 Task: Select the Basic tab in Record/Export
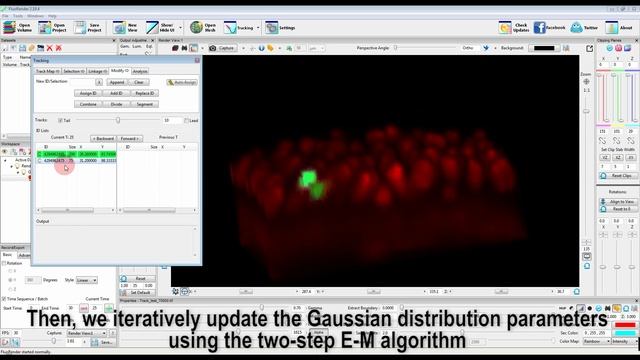pyautogui.click(x=7, y=255)
